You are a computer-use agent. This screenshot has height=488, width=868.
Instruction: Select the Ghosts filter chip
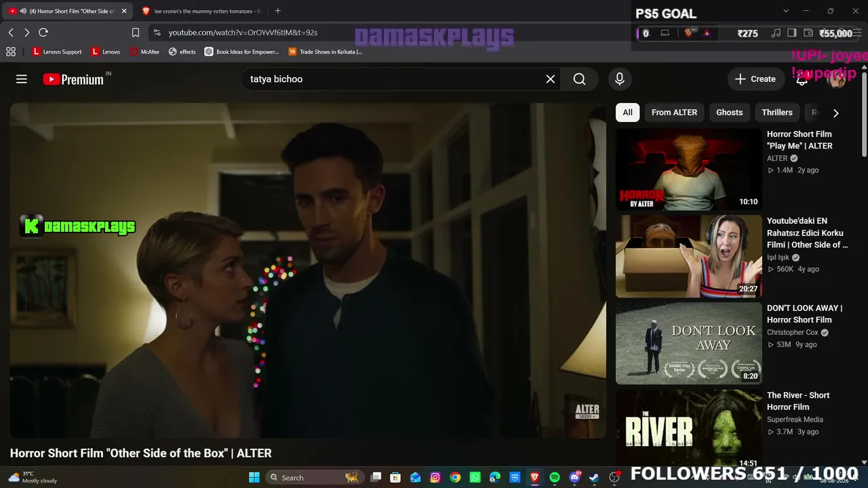[730, 113]
